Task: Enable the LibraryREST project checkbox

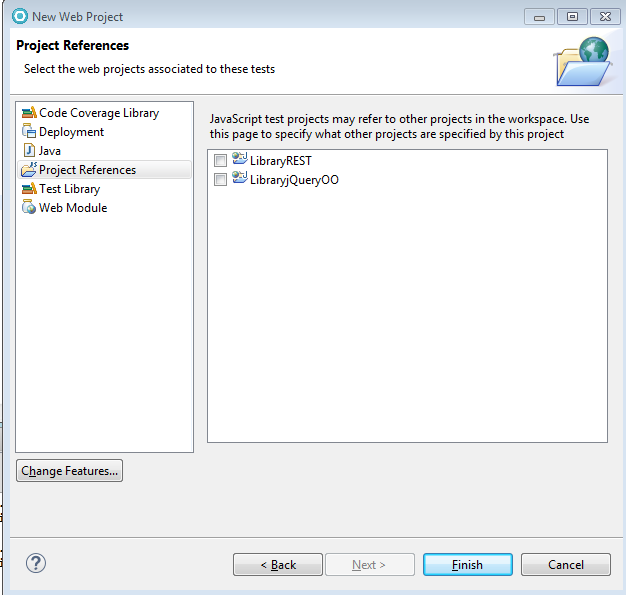Action: pos(220,161)
